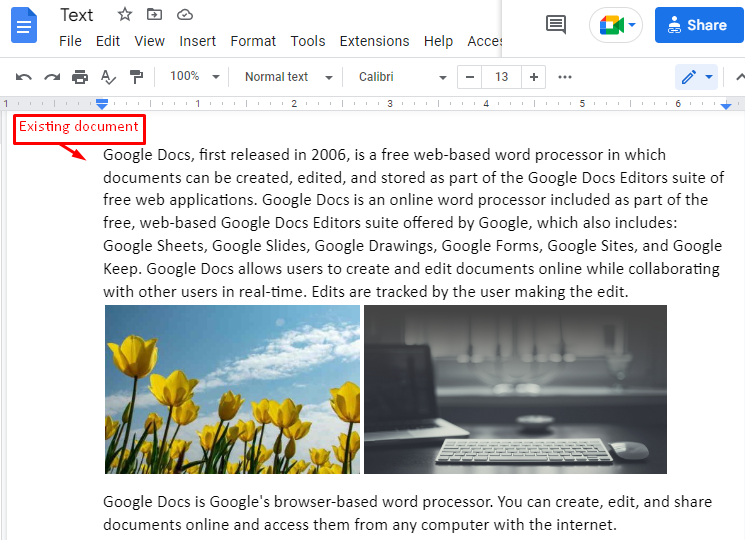Click the font size field showing 13
The image size is (745, 540).
pyautogui.click(x=501, y=77)
